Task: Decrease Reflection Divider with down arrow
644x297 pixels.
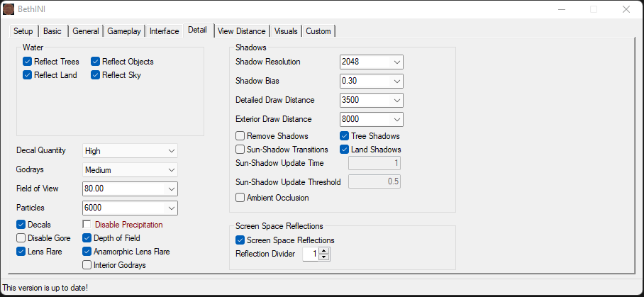Action: [x=324, y=257]
